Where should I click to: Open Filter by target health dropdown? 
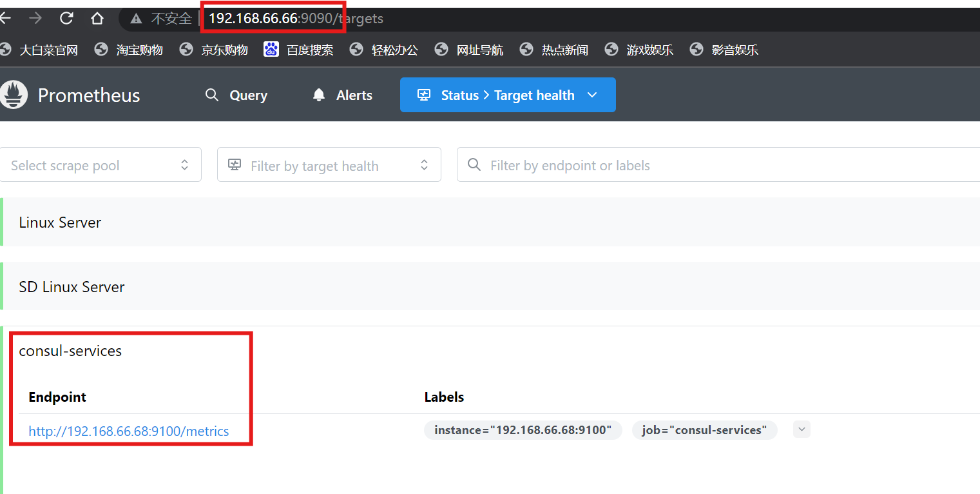point(329,165)
